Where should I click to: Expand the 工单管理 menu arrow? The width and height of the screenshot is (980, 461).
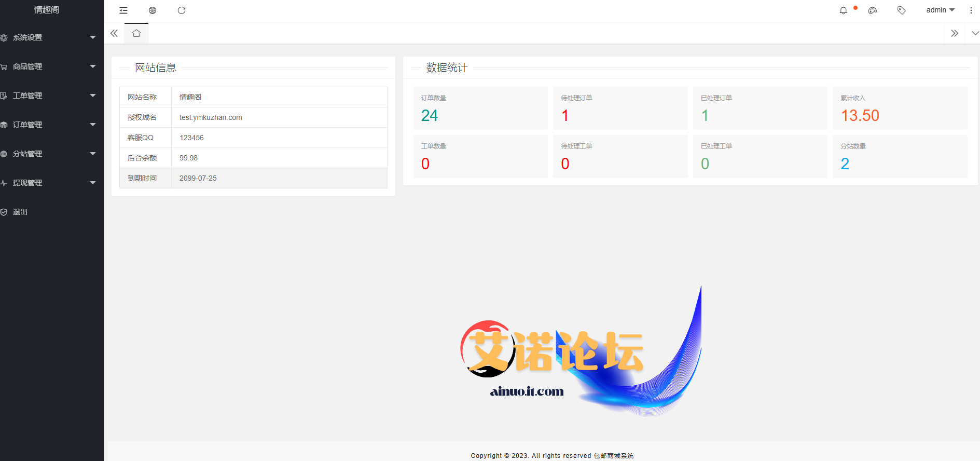click(93, 96)
